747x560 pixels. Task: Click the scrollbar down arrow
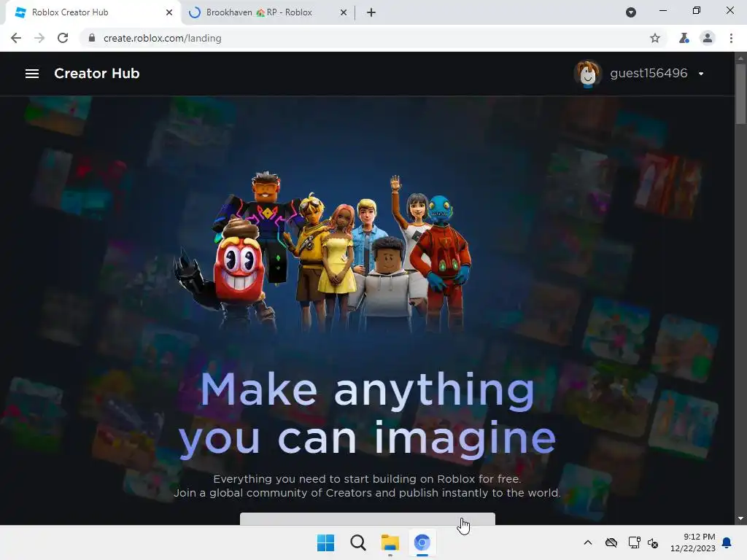740,518
